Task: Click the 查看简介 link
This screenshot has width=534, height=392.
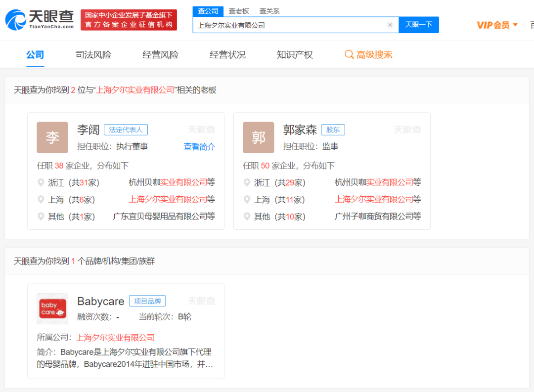Action: coord(199,147)
